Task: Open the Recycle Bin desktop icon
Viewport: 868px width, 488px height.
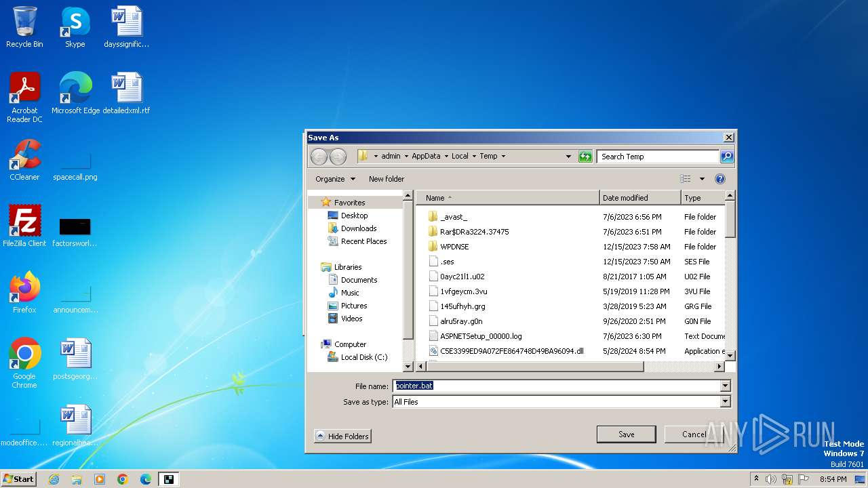Action: (x=24, y=27)
